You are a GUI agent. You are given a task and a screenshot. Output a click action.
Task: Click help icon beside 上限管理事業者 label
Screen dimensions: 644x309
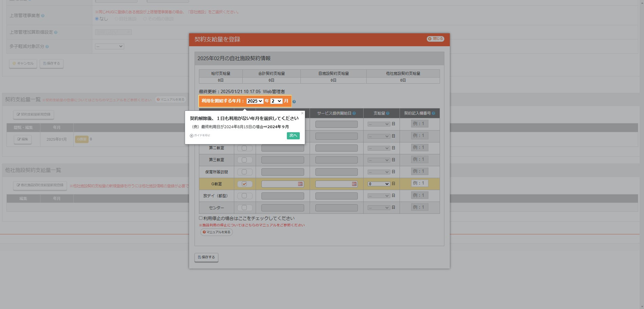coord(43,16)
